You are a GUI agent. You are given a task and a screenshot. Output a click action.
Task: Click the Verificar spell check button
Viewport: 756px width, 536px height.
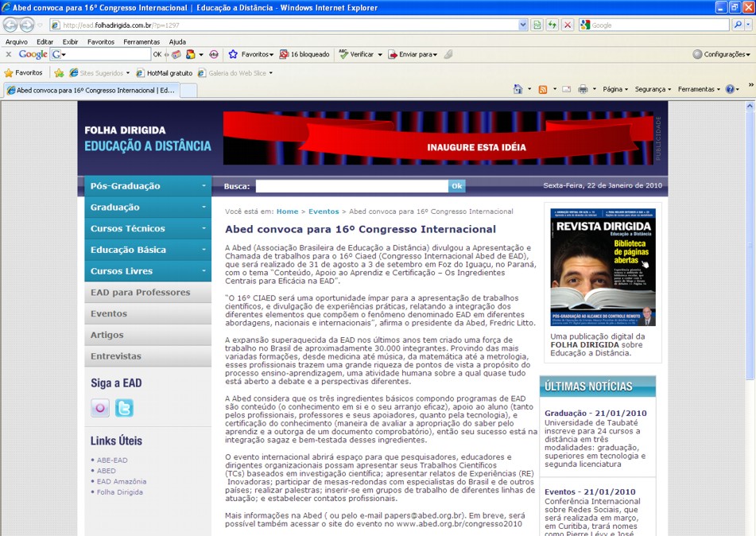coord(357,55)
